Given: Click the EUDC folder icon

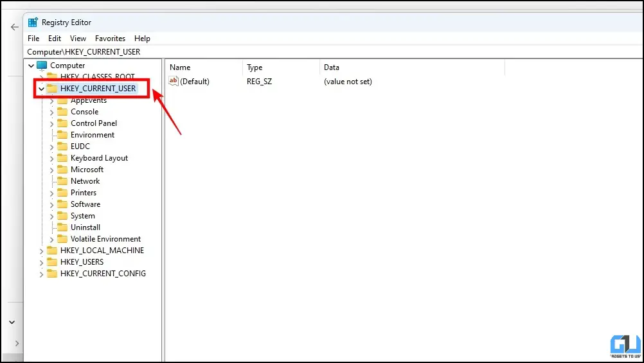Looking at the screenshot, I should [62, 146].
